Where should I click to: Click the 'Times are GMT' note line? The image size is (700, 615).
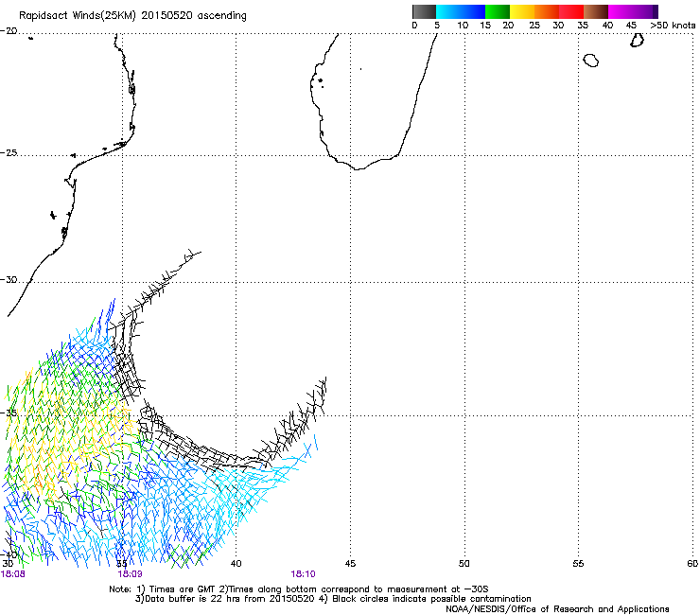[299, 589]
